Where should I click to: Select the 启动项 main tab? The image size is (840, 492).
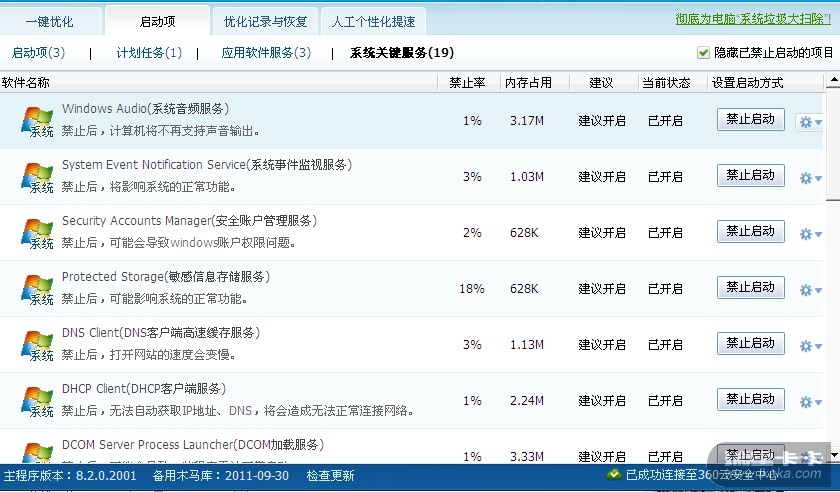click(x=158, y=21)
